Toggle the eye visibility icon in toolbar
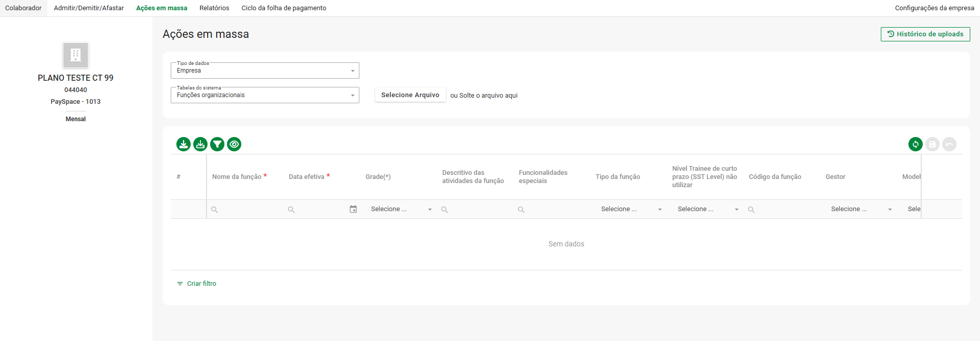This screenshot has height=341, width=980. point(234,144)
